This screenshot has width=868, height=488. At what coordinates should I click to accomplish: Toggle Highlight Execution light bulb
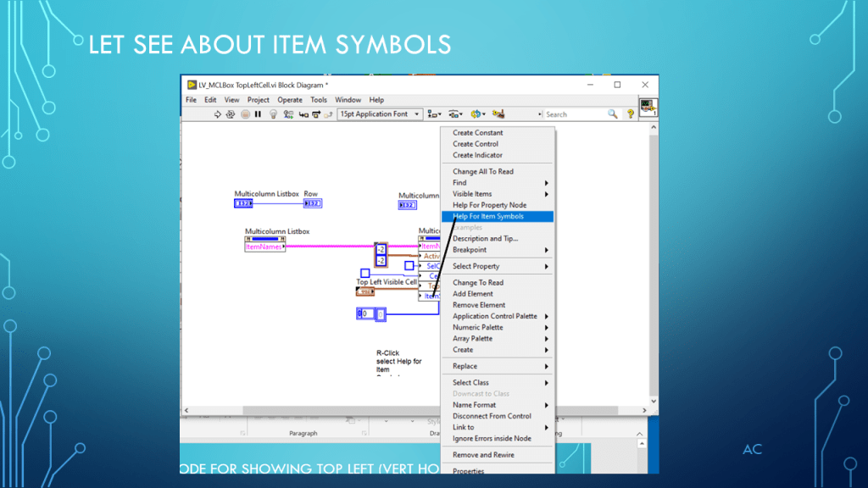pos(273,114)
